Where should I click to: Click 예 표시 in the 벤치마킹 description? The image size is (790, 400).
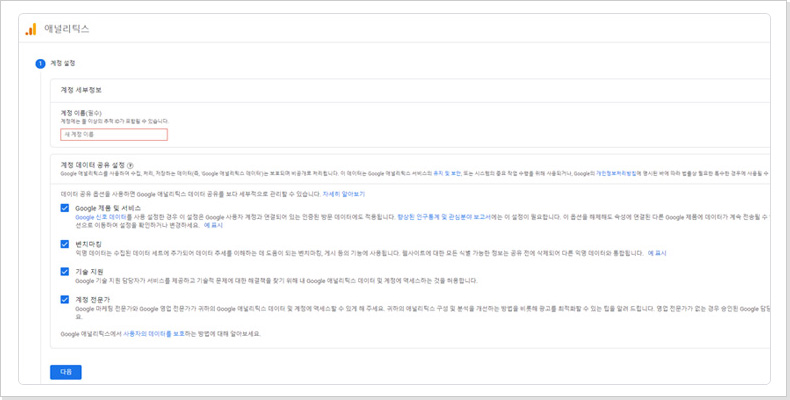pyautogui.click(x=657, y=253)
